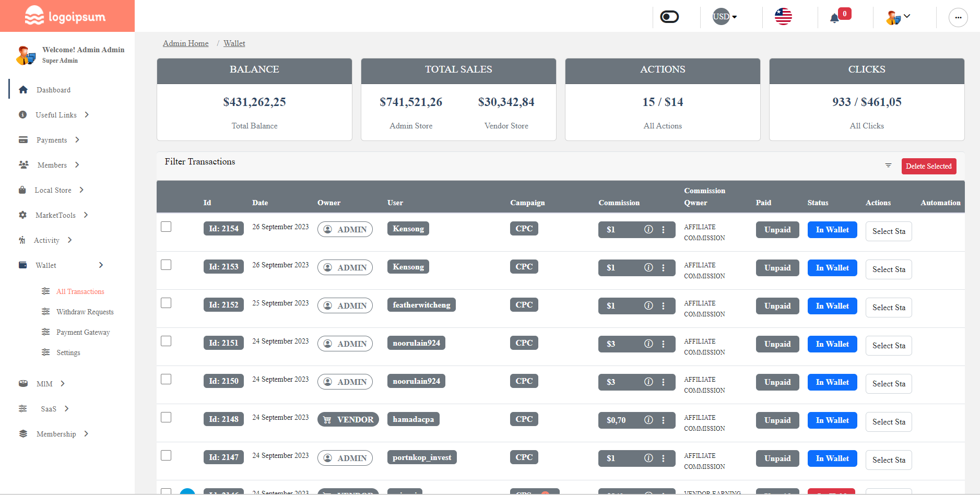Screen dimensions: 980x495
Task: Select the Payments sidebar icon
Action: pyautogui.click(x=23, y=140)
